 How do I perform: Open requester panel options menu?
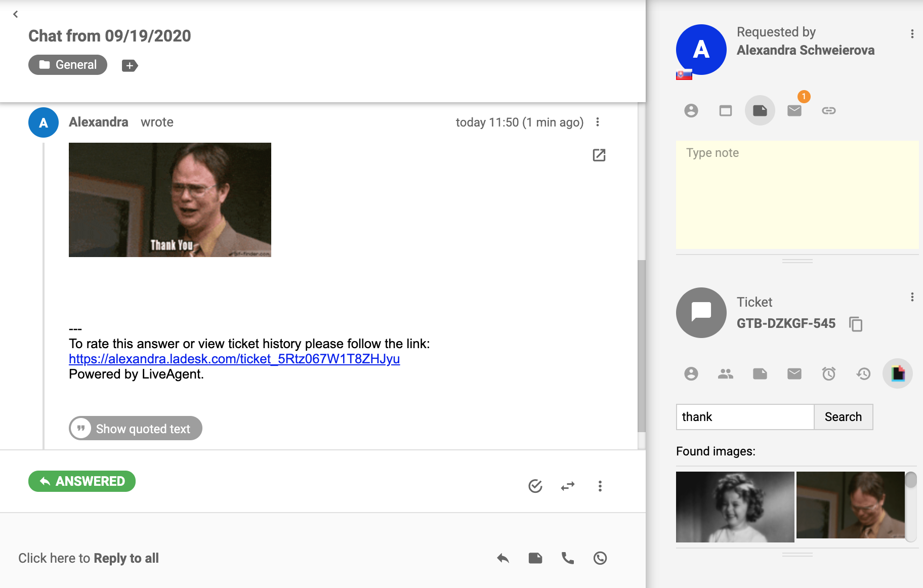coord(912,34)
